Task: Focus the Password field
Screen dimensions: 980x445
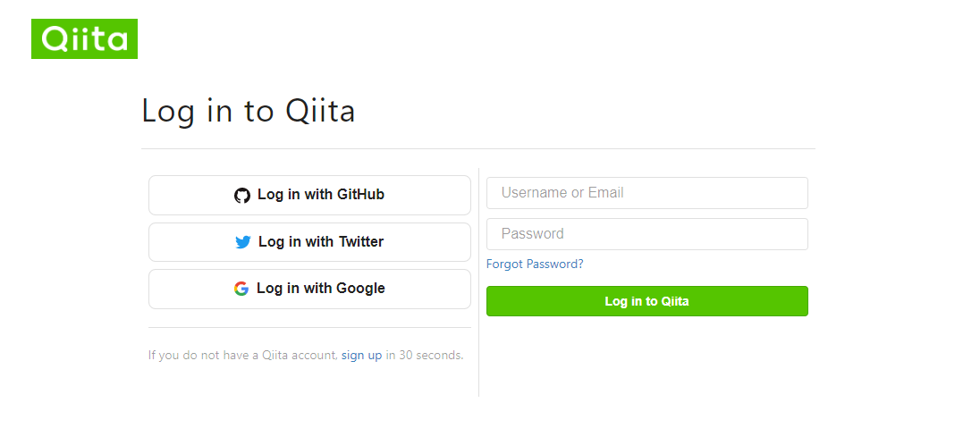Action: click(646, 234)
